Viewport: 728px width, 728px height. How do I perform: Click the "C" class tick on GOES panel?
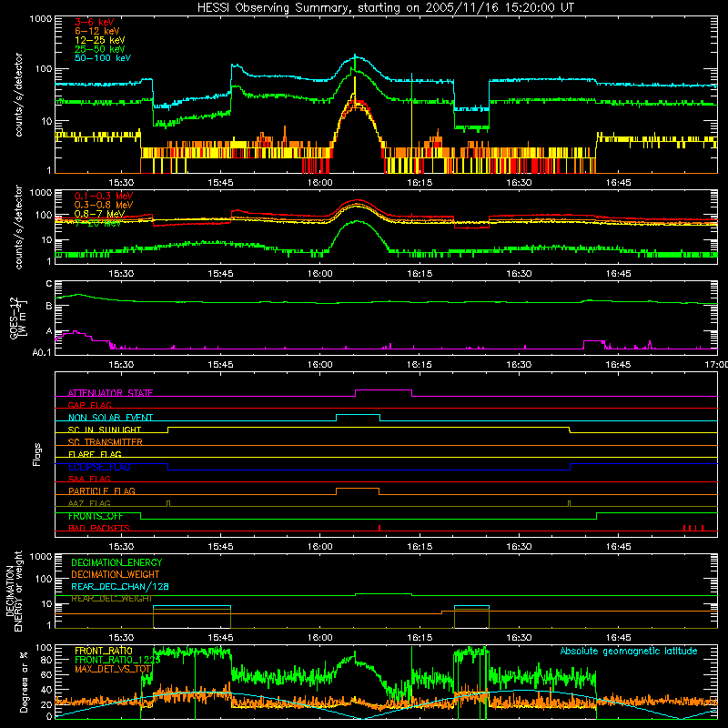tap(49, 284)
